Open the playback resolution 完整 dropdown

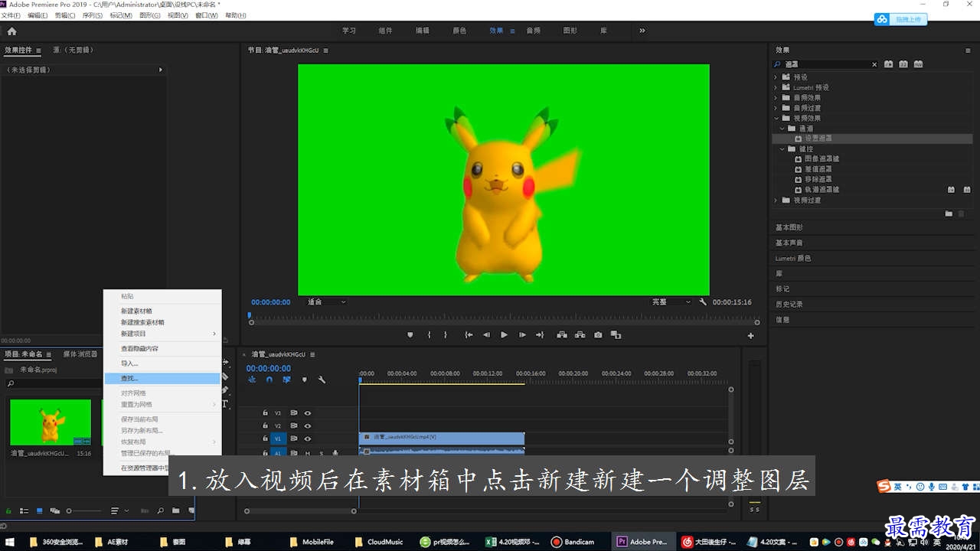pyautogui.click(x=671, y=302)
